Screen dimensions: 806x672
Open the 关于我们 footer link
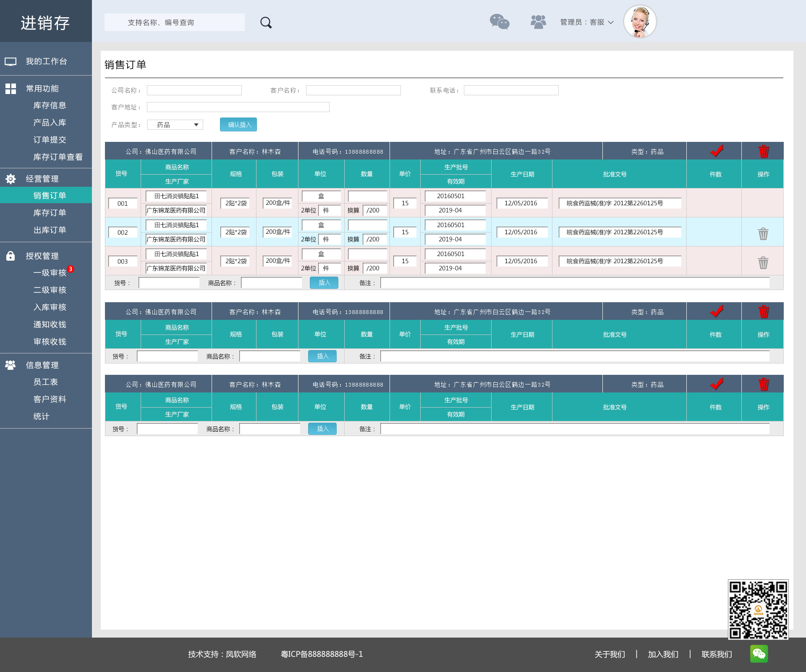(x=610, y=654)
